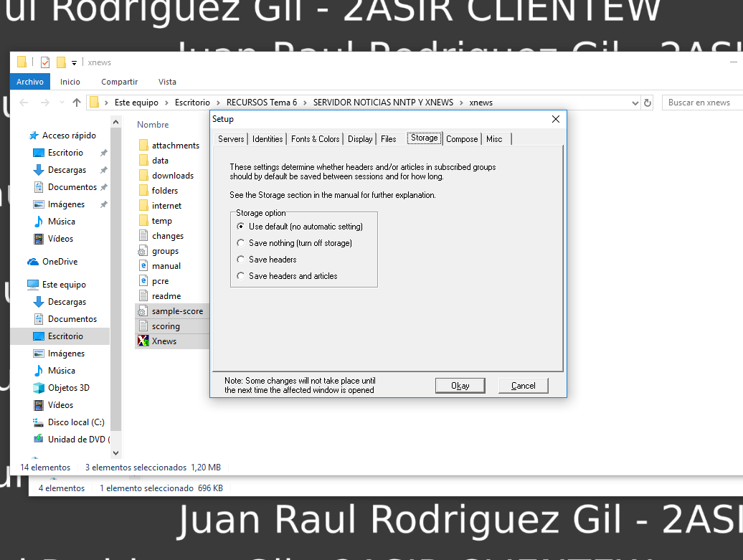The image size is (743, 560).
Task: Click 'SERVIDOR NOTICIAS NNTP Y XNEWS' breadcrumb
Action: [383, 103]
